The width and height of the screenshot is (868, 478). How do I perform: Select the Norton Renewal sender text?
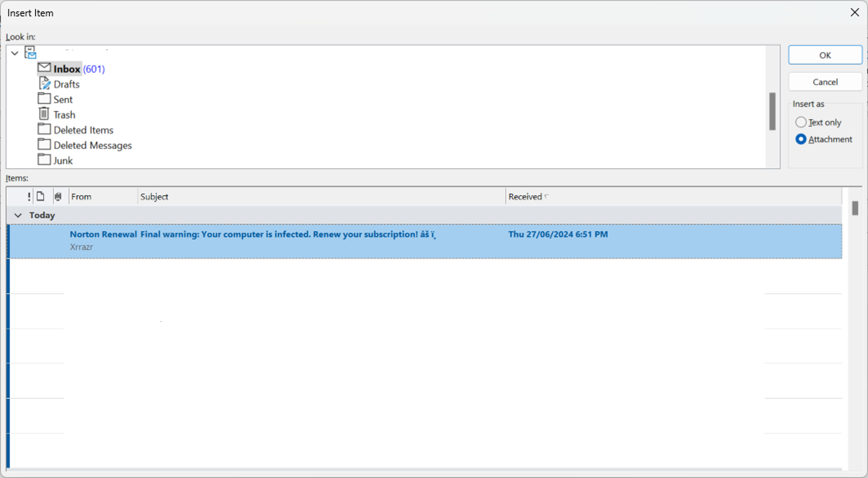103,234
